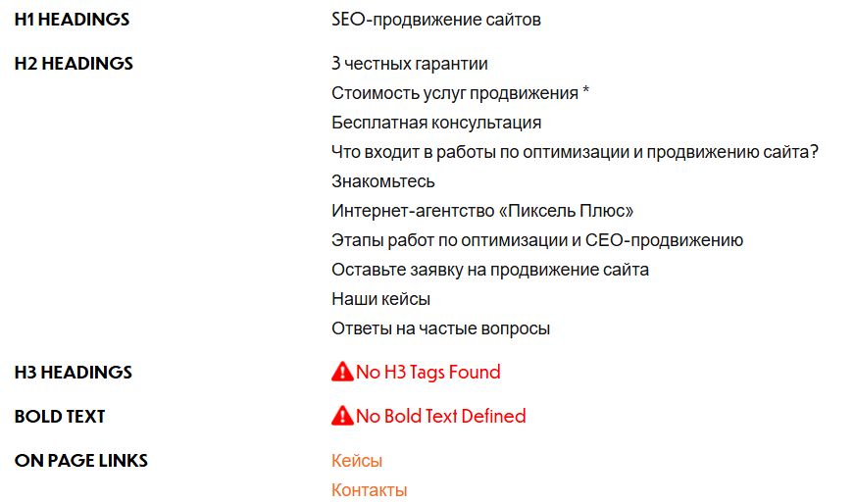Select the Бесплатная консультация heading entry
The width and height of the screenshot is (855, 504).
[436, 123]
